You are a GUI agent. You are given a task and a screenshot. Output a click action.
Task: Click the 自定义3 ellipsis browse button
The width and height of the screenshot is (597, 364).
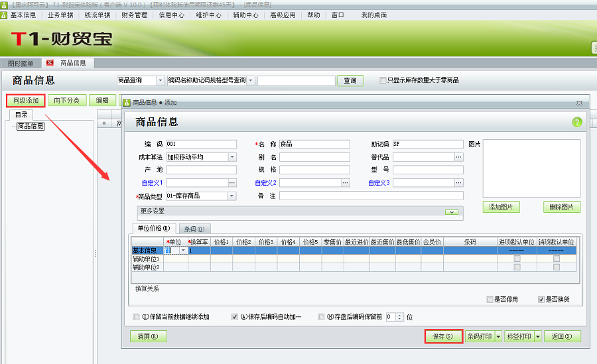(x=458, y=183)
